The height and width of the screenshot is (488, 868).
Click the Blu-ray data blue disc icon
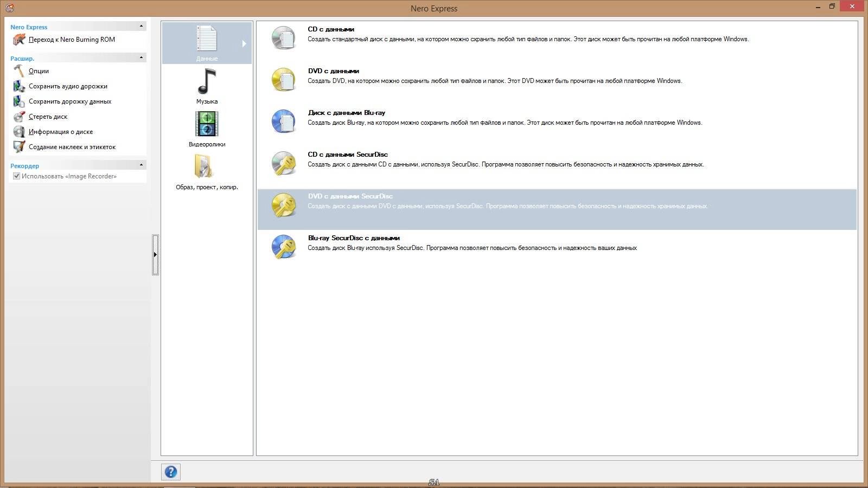tap(283, 121)
